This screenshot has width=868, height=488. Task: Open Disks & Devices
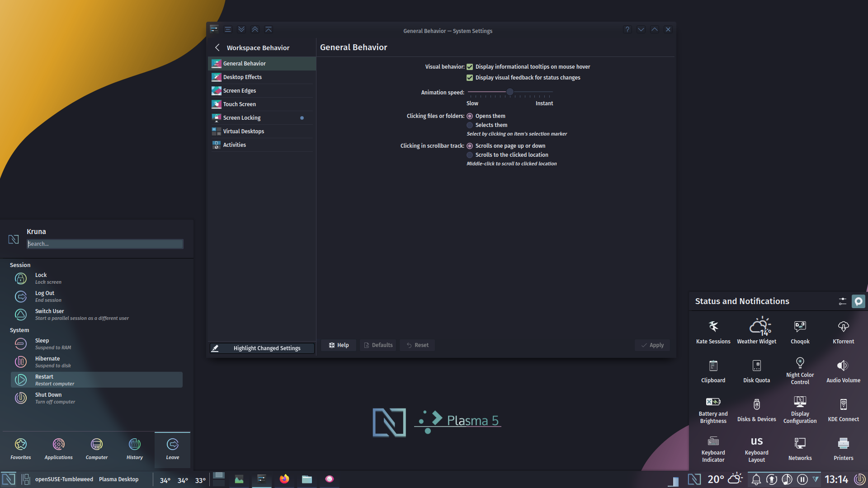(x=756, y=409)
